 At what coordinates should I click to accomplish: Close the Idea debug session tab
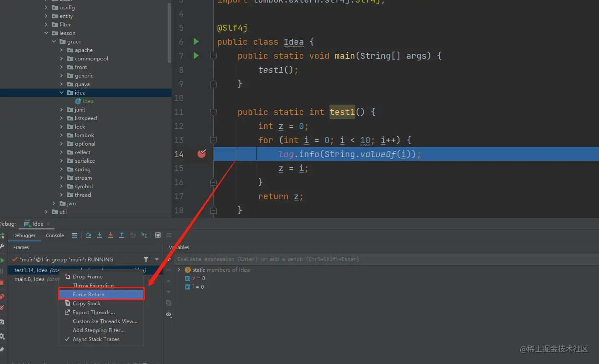pyautogui.click(x=48, y=224)
